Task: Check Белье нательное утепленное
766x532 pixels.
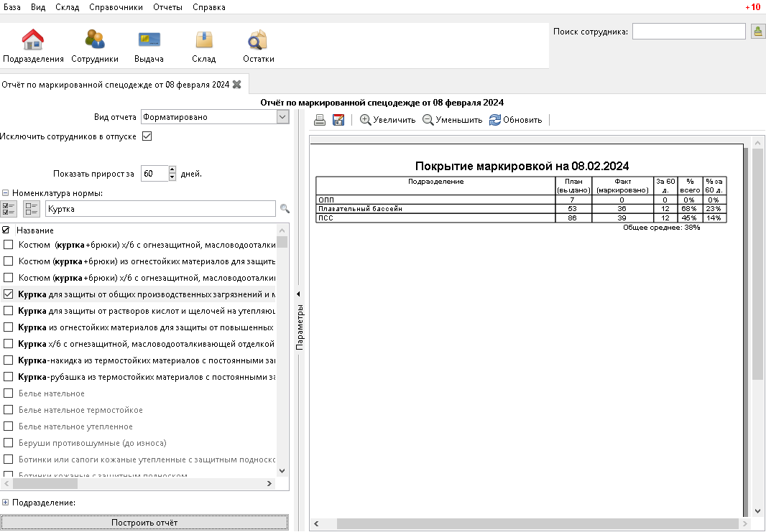Action: click(9, 426)
